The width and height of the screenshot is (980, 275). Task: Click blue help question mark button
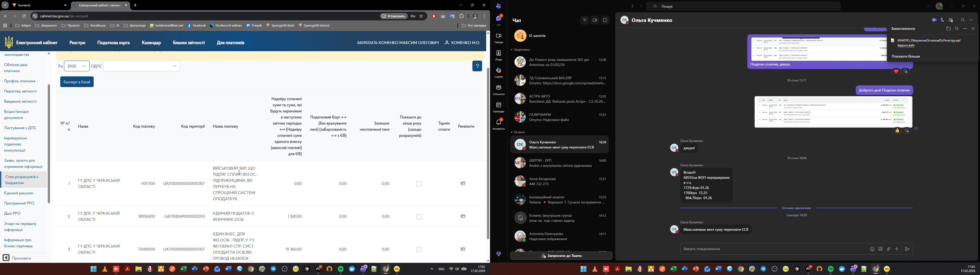(477, 66)
